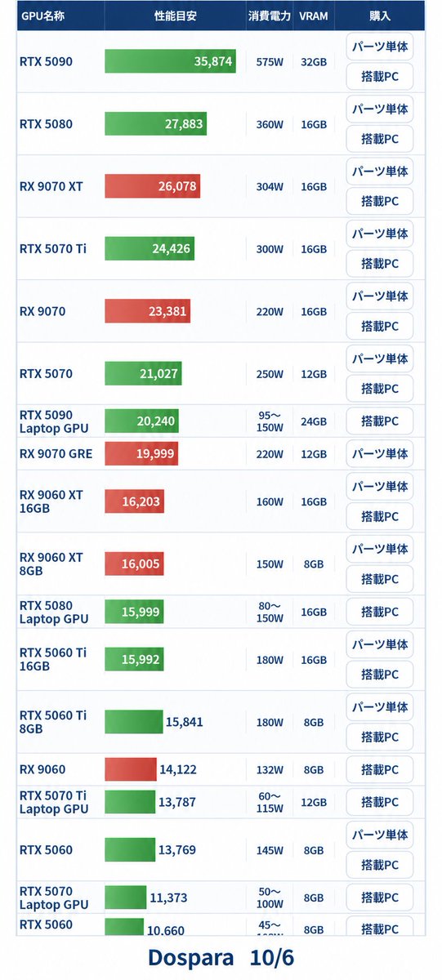442x980 pixels.
Task: Click the red 26,078 performance bar
Action: (152, 186)
